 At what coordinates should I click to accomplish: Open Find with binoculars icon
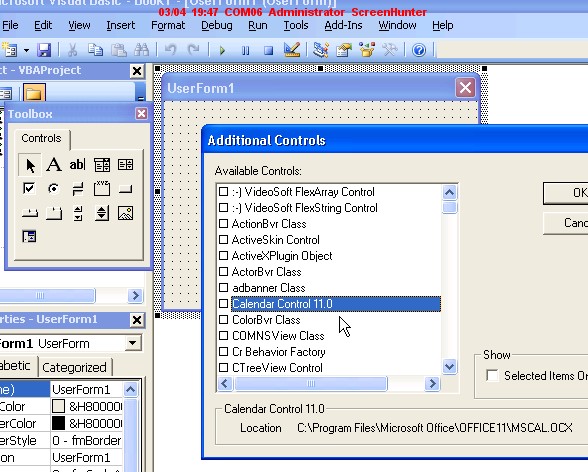point(142,50)
